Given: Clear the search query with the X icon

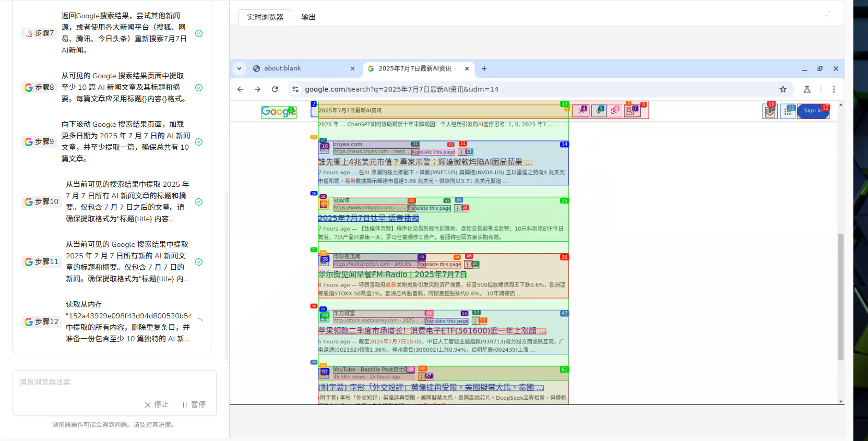Looking at the screenshot, I should pos(581,111).
